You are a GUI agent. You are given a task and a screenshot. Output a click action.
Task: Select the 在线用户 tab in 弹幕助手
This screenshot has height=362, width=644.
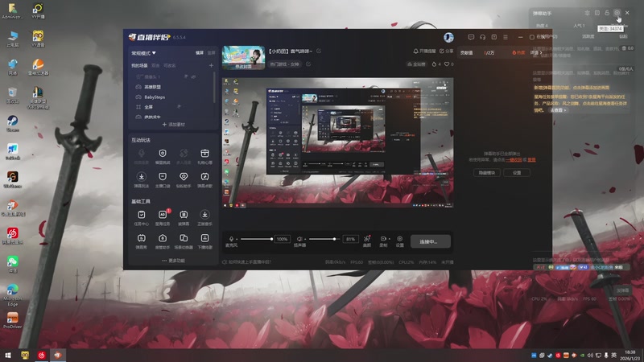pos(547,36)
